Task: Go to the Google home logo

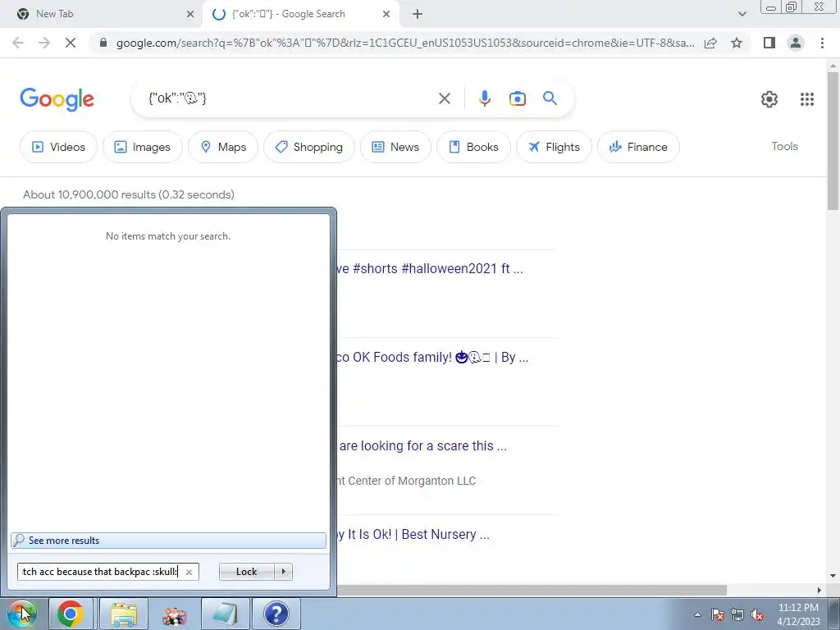Action: [x=57, y=99]
